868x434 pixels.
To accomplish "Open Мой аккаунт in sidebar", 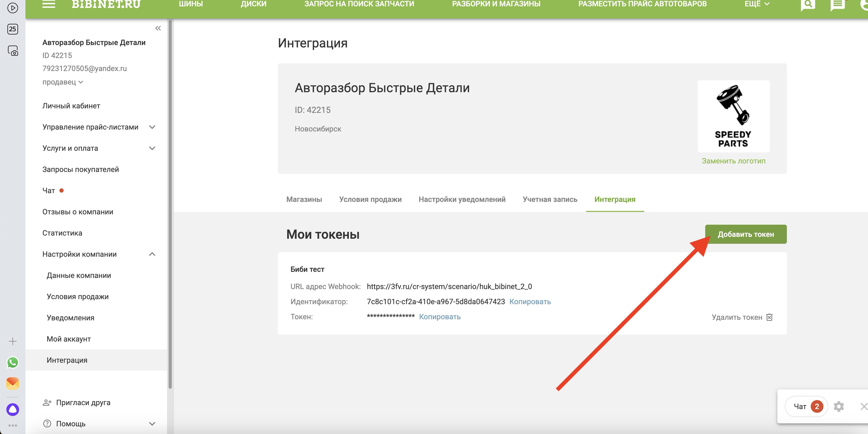I will [68, 339].
